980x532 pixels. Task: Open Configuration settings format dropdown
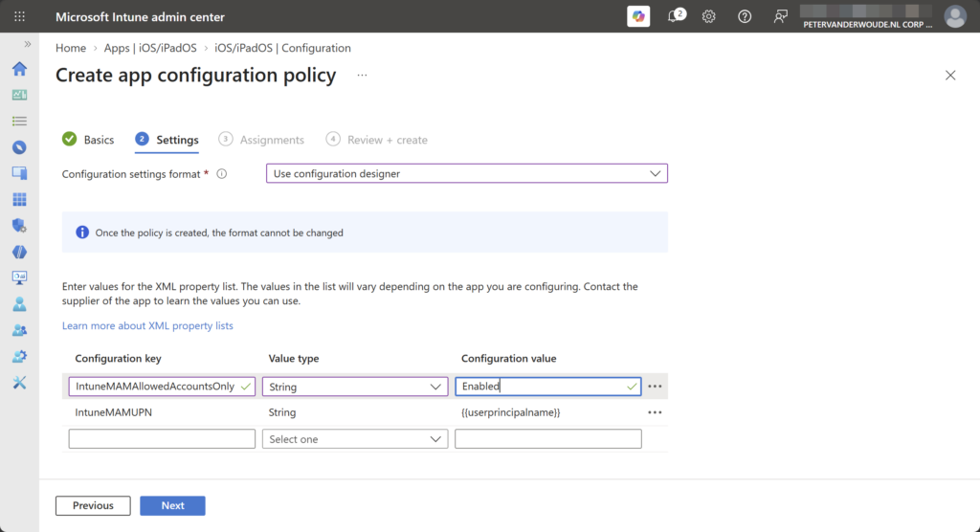tap(467, 174)
